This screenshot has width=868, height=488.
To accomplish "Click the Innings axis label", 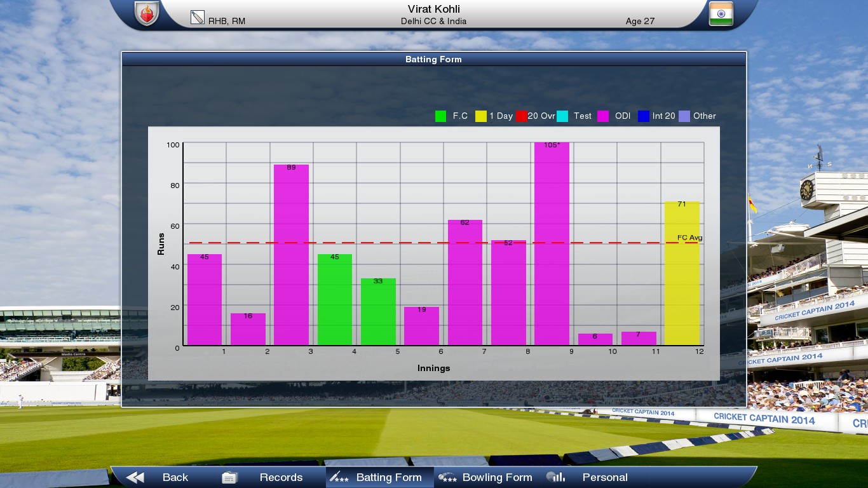I will pos(433,368).
